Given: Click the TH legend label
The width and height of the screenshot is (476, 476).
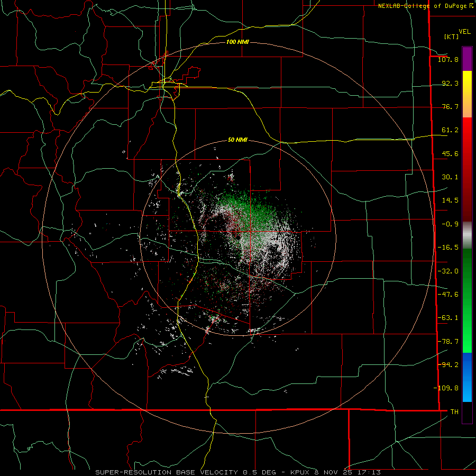Looking at the screenshot, I should (x=454, y=411).
